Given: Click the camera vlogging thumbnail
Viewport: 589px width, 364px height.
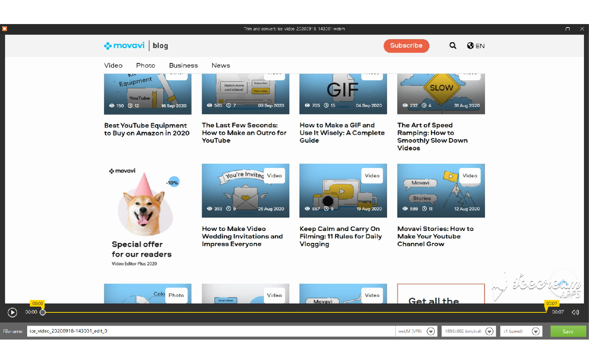Looking at the screenshot, I should pos(343,191).
